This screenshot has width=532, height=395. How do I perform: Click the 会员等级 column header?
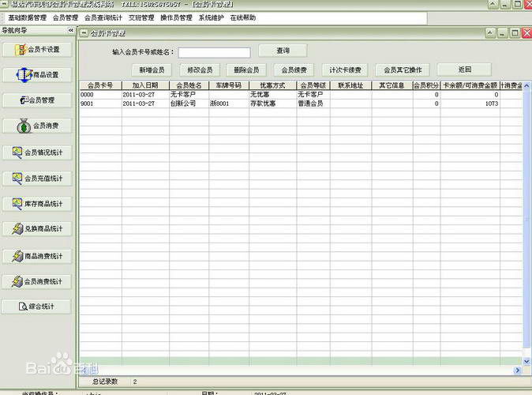[x=313, y=85]
